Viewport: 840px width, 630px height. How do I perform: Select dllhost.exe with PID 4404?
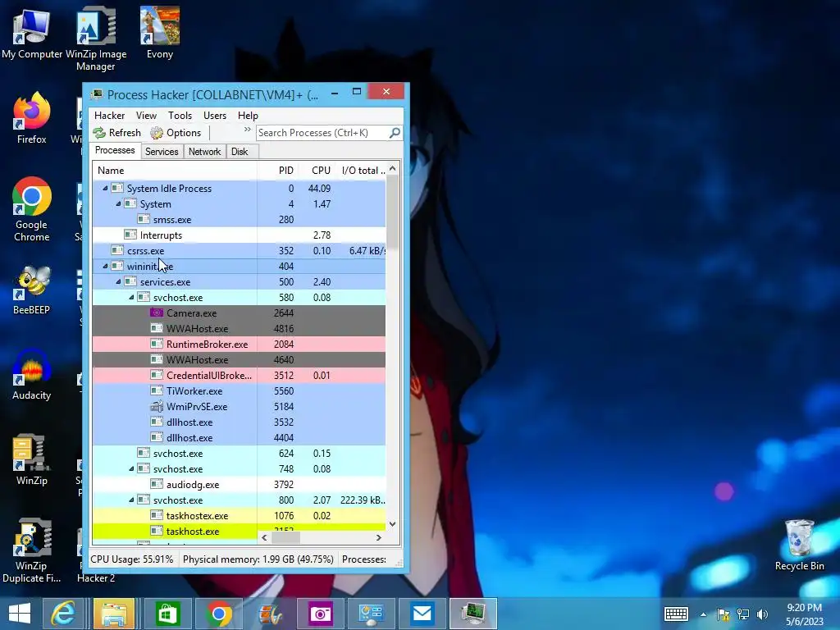pyautogui.click(x=239, y=438)
